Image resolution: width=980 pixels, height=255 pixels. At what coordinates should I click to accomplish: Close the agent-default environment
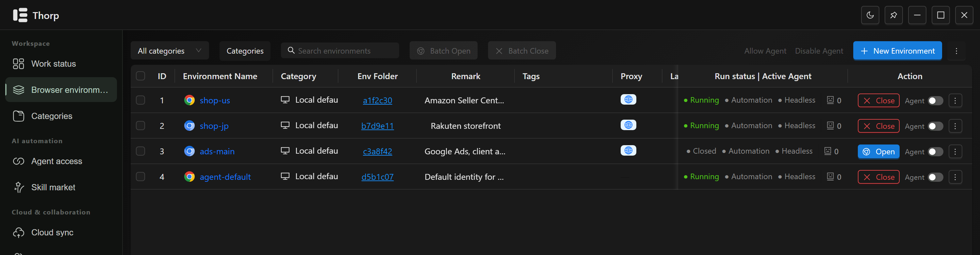click(878, 177)
